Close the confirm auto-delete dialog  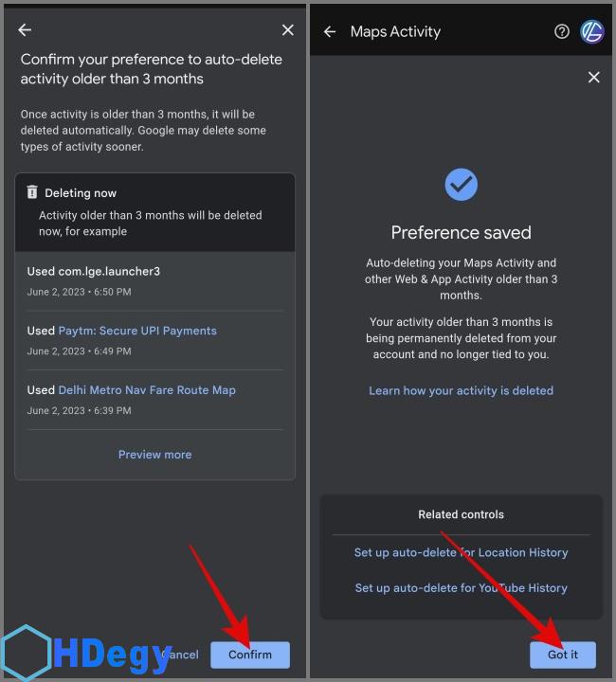289,30
